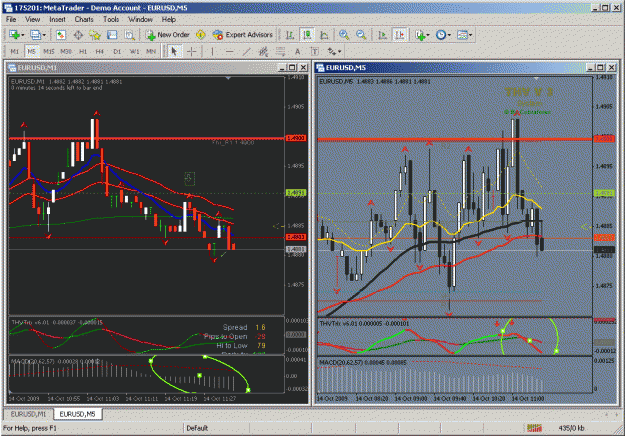Select the Text tool A

pyautogui.click(x=297, y=51)
